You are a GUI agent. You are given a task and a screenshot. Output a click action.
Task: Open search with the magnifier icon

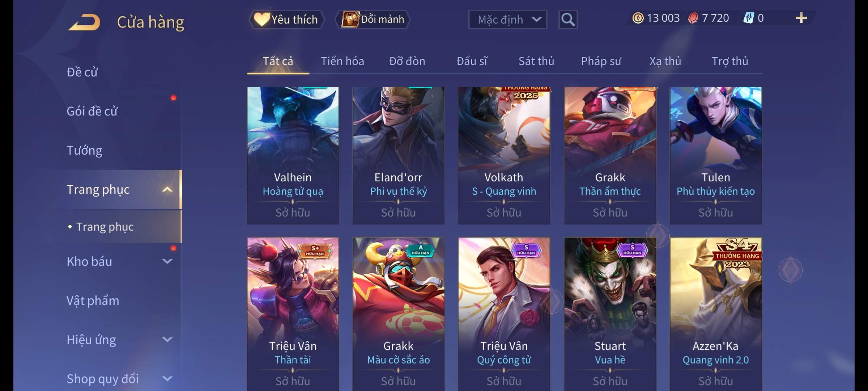(x=568, y=20)
